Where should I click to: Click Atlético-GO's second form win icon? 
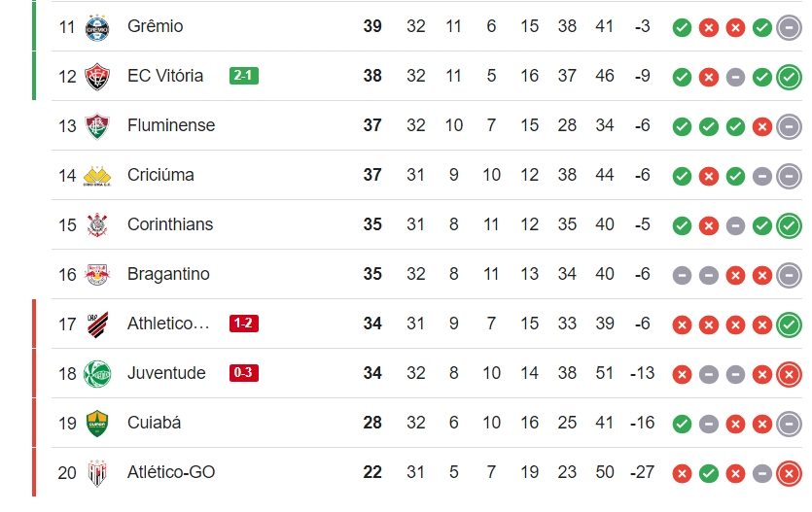click(x=708, y=473)
